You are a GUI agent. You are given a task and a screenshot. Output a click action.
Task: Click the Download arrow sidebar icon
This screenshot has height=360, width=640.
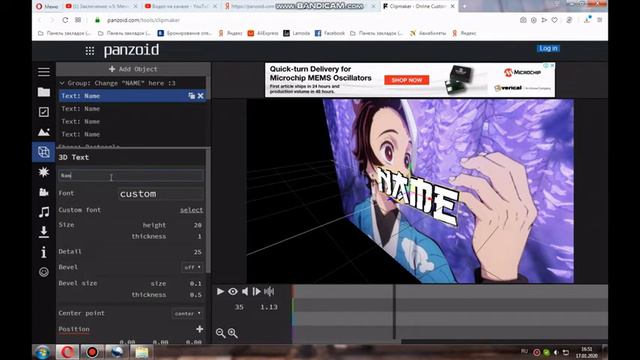pyautogui.click(x=44, y=232)
